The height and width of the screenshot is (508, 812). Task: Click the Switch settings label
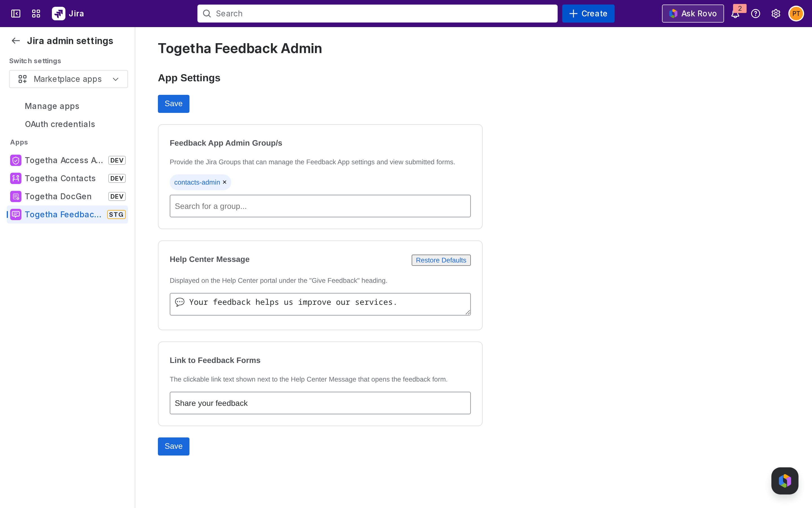pyautogui.click(x=35, y=61)
